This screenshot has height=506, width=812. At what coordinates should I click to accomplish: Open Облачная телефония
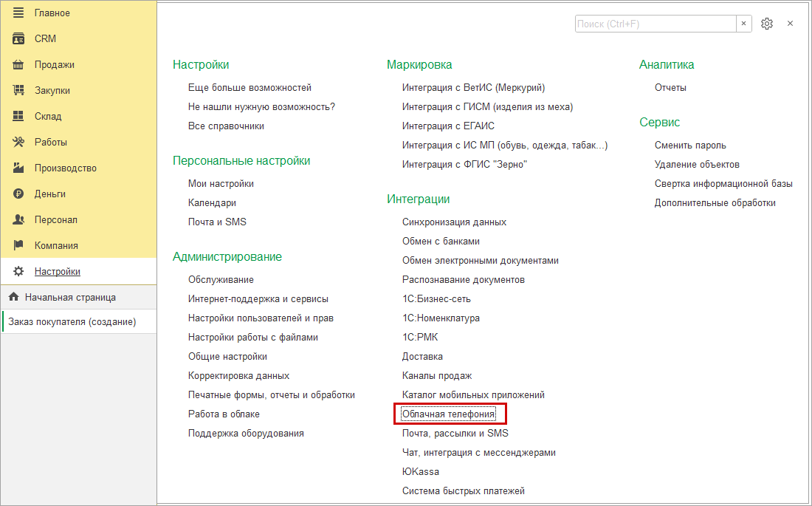click(x=449, y=414)
